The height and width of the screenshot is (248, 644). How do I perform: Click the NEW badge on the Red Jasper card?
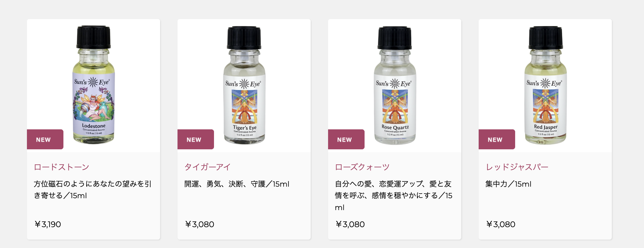[497, 139]
